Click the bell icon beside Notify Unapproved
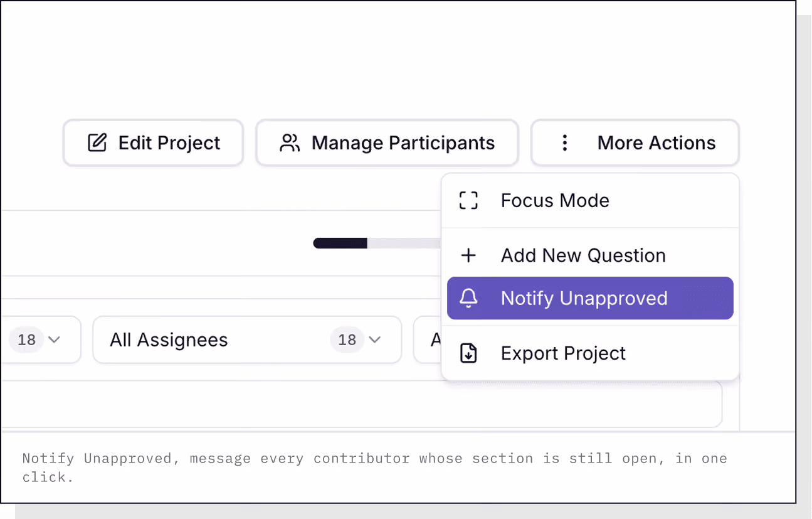Viewport: 812px width, 519px height. click(468, 298)
